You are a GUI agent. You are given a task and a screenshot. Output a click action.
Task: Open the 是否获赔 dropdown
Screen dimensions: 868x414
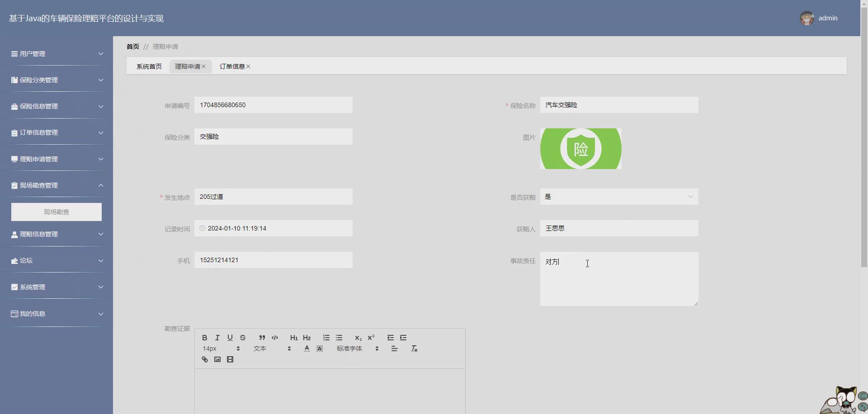pos(619,197)
